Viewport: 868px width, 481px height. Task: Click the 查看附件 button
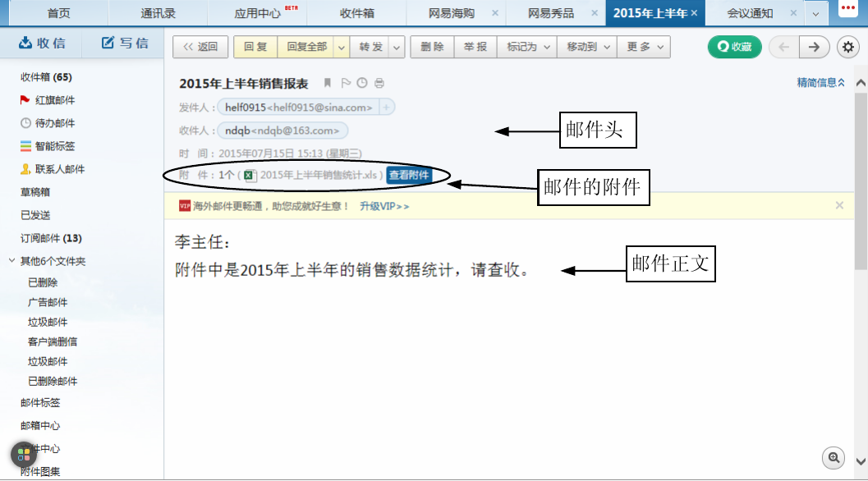[x=409, y=175]
